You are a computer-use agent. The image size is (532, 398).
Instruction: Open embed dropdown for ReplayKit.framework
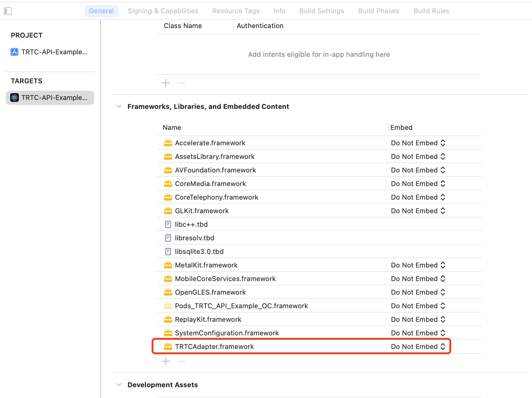[418, 319]
